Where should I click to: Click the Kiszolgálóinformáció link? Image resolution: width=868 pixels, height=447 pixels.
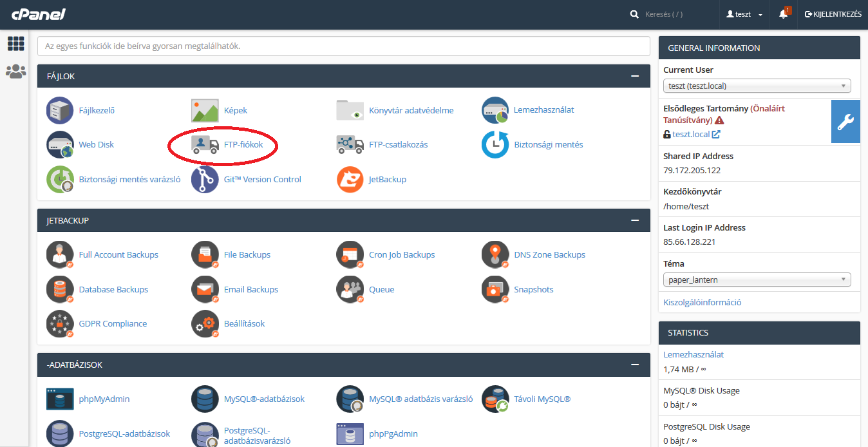pos(703,302)
